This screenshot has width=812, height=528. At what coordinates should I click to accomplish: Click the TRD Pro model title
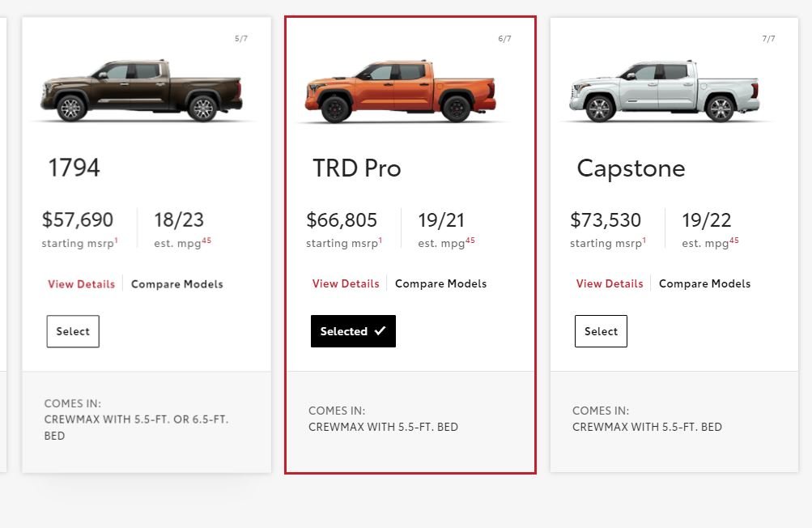coord(357,168)
